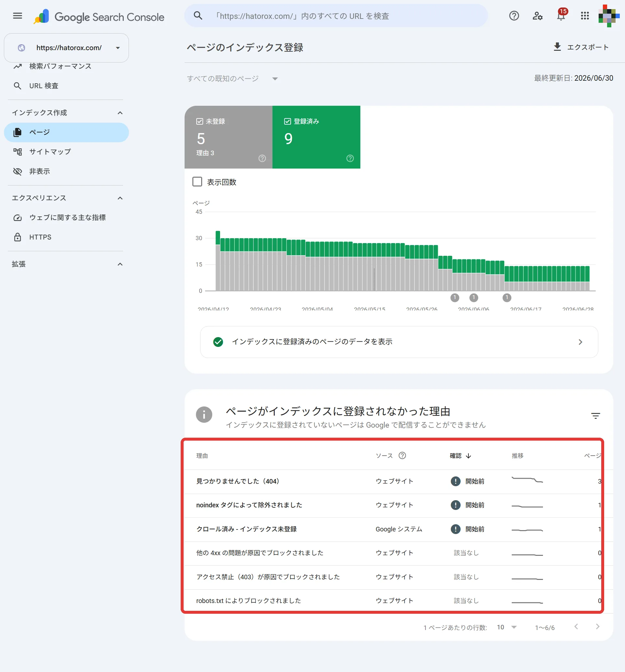625x672 pixels.
Task: Sort by the 推移 column header
Action: coord(518,456)
